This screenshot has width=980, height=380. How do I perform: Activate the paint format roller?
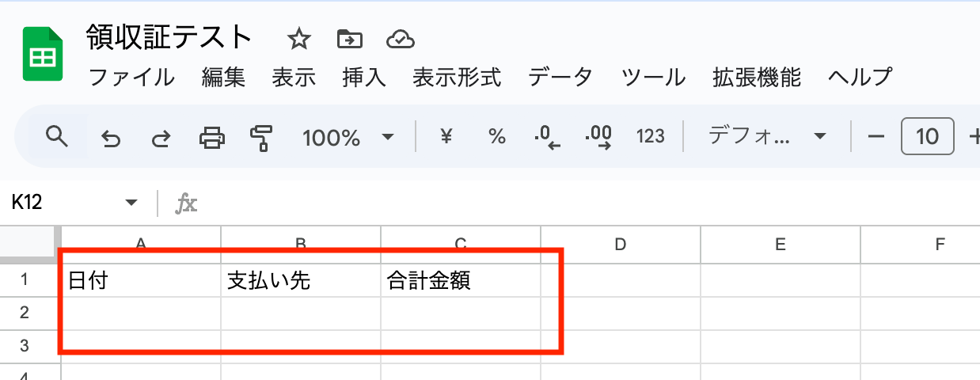pyautogui.click(x=260, y=138)
